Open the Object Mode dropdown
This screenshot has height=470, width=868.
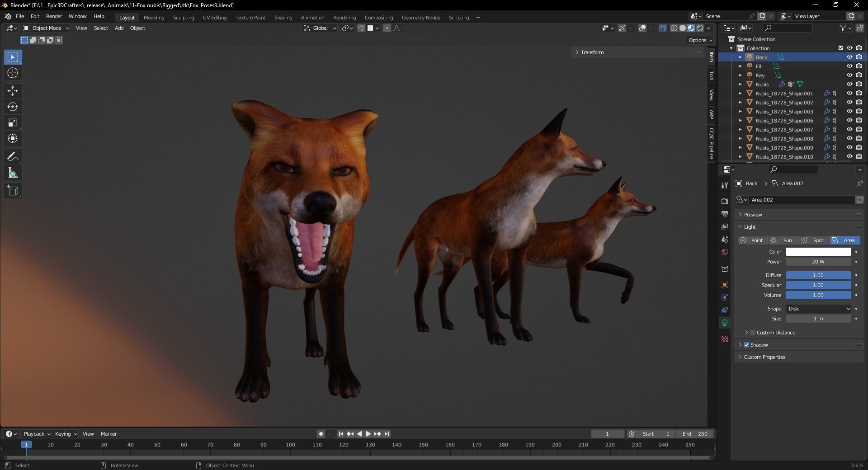46,28
